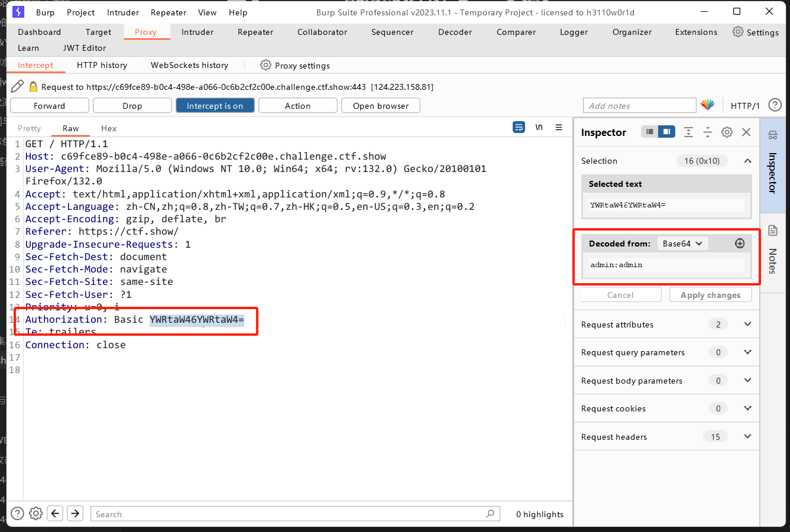Open search settings gear icon at bottom
790x532 pixels.
coord(36,513)
